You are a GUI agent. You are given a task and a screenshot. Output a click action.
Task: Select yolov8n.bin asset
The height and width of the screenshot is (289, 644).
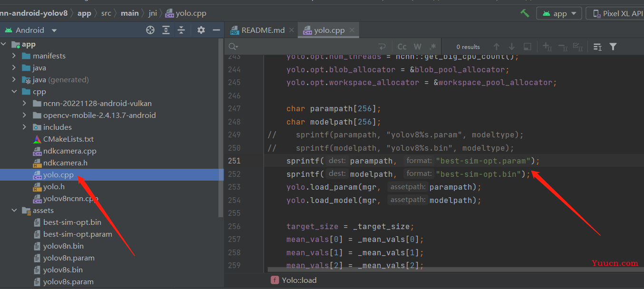pos(63,246)
